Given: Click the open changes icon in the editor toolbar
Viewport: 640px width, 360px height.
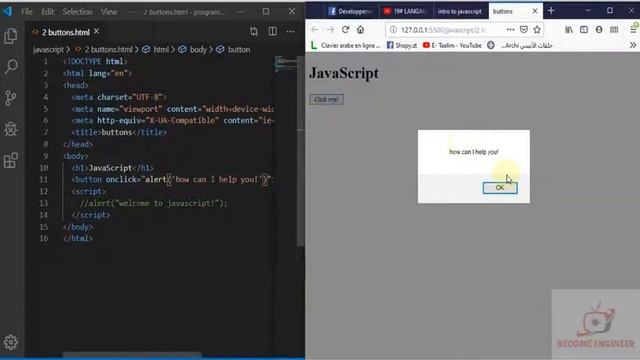Looking at the screenshot, I should click(254, 31).
